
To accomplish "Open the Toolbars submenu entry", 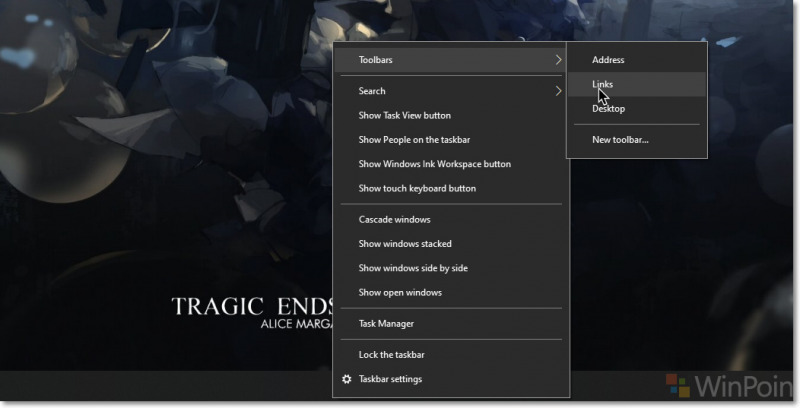I will click(x=451, y=60).
